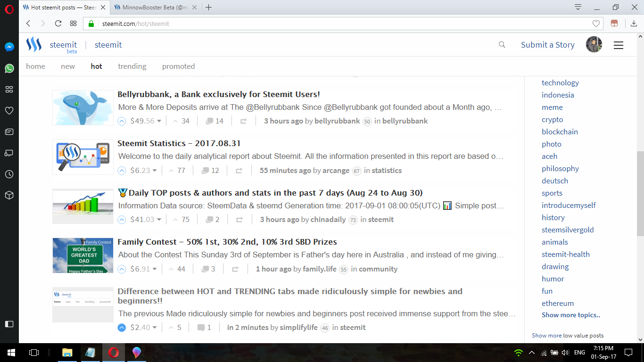This screenshot has width=644, height=362.
Task: Click comments icon on Family Contest post
Action: click(x=205, y=269)
